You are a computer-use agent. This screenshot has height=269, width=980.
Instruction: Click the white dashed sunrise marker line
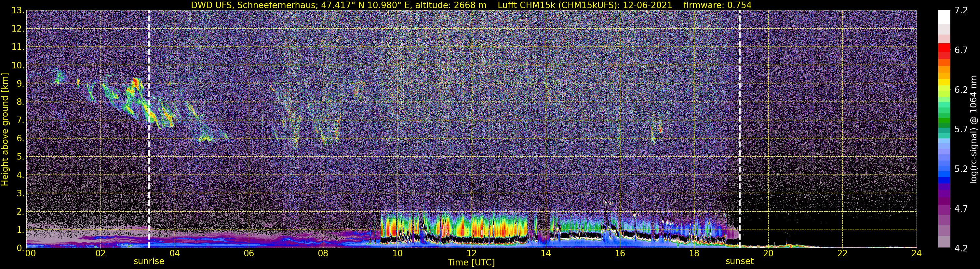(149, 130)
